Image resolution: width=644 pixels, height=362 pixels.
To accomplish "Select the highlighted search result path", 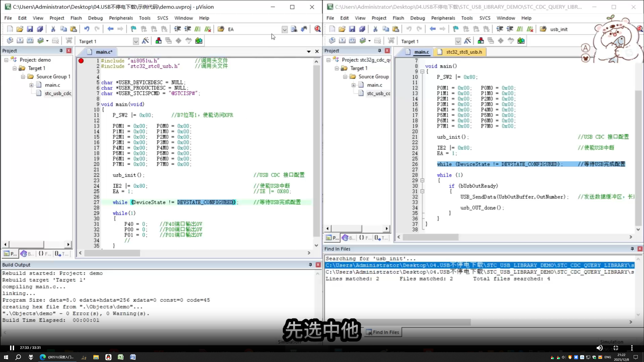I will (x=453, y=265).
